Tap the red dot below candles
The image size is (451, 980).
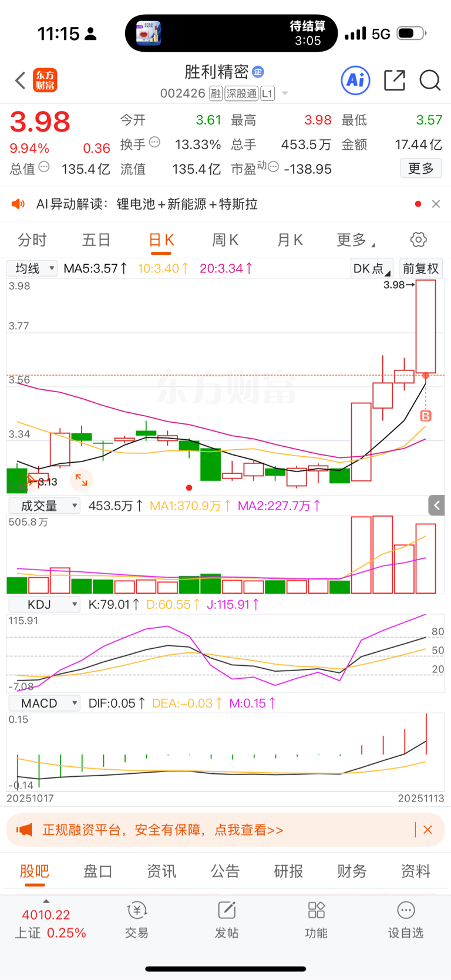(x=189, y=487)
